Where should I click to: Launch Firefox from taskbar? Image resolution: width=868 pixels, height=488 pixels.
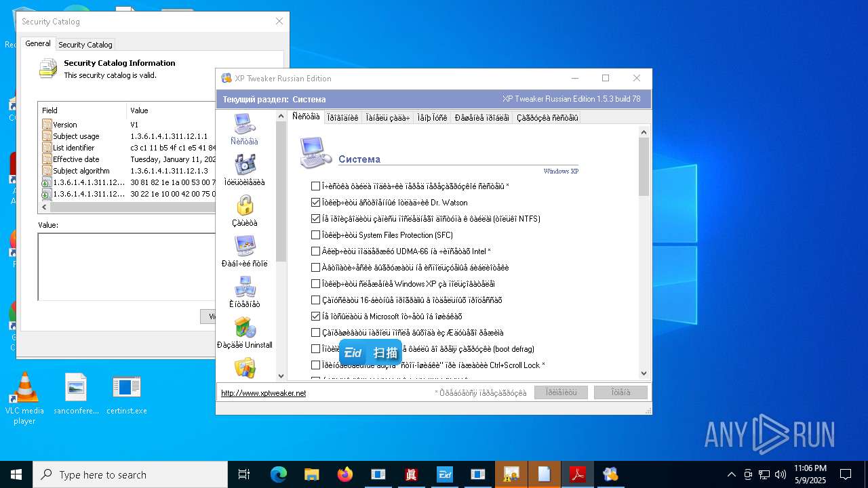(x=344, y=474)
